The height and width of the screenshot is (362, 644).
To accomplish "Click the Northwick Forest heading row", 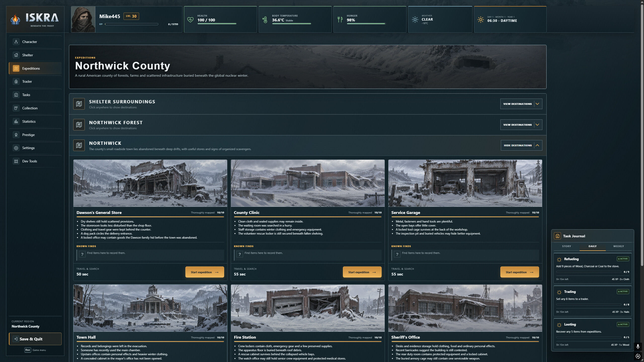I will coord(308,125).
